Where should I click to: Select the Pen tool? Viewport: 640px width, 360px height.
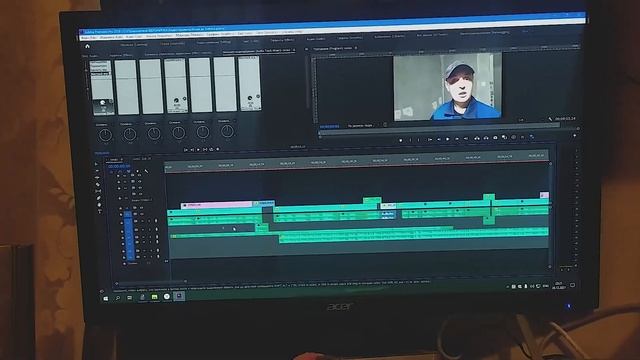pyautogui.click(x=98, y=198)
